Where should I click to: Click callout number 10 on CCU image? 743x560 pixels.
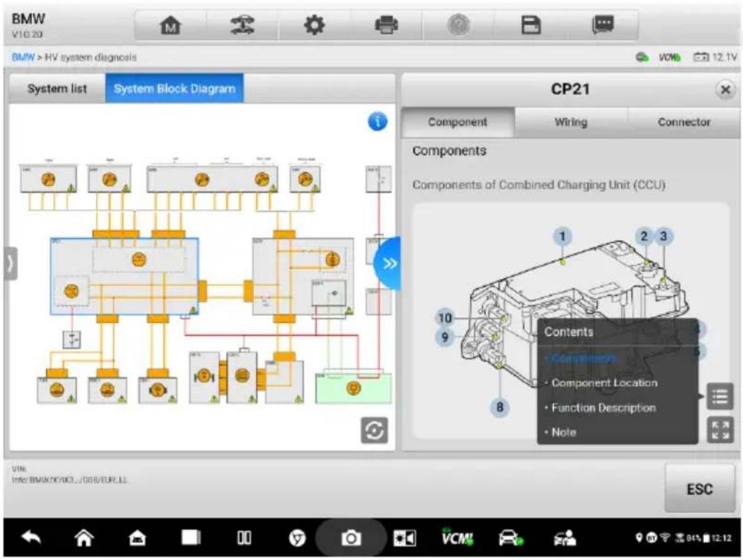click(444, 317)
